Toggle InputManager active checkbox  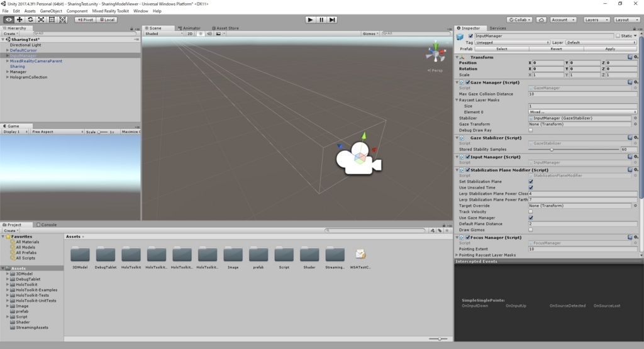point(470,36)
